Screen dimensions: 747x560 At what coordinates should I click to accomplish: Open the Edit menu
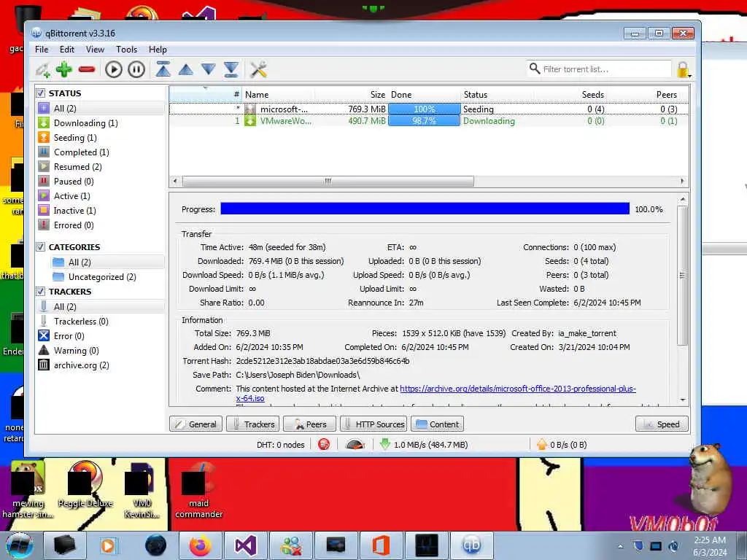pyautogui.click(x=66, y=50)
